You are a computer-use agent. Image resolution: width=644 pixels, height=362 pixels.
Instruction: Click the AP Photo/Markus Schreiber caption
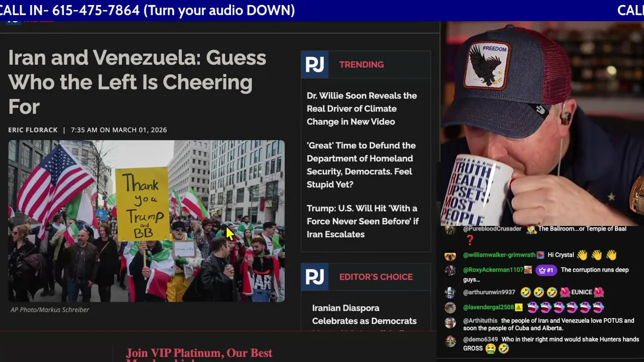tap(50, 310)
